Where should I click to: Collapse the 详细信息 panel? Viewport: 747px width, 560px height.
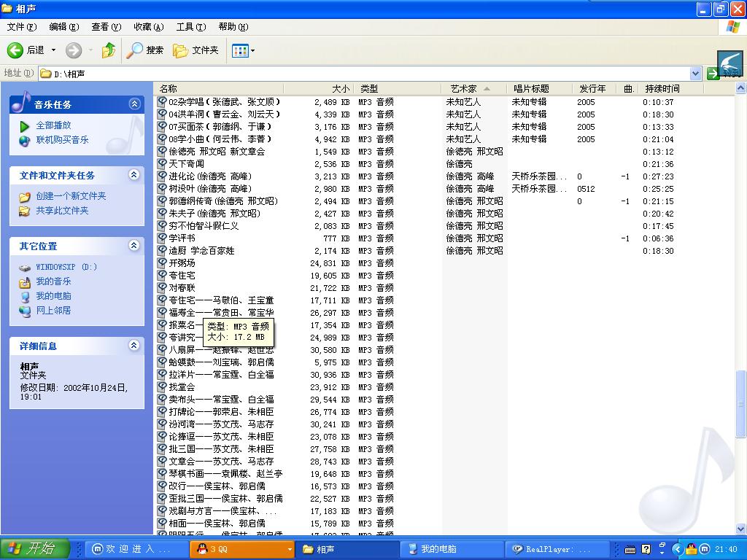[134, 346]
